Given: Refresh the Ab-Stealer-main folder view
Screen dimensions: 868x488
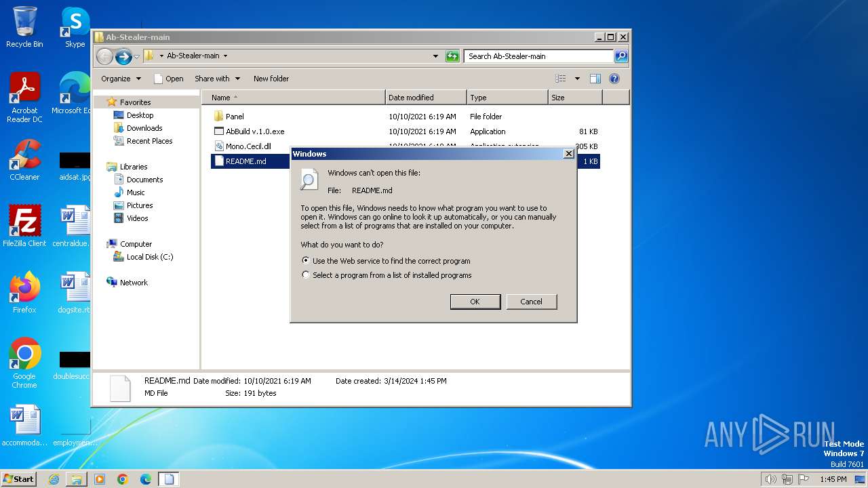Looking at the screenshot, I should pyautogui.click(x=452, y=56).
